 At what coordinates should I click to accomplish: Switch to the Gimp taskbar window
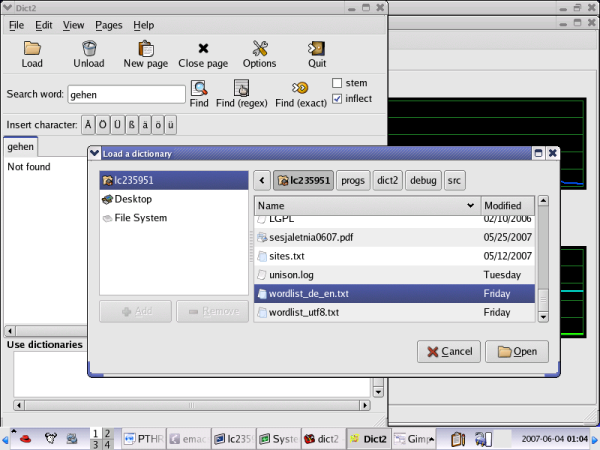(414, 439)
